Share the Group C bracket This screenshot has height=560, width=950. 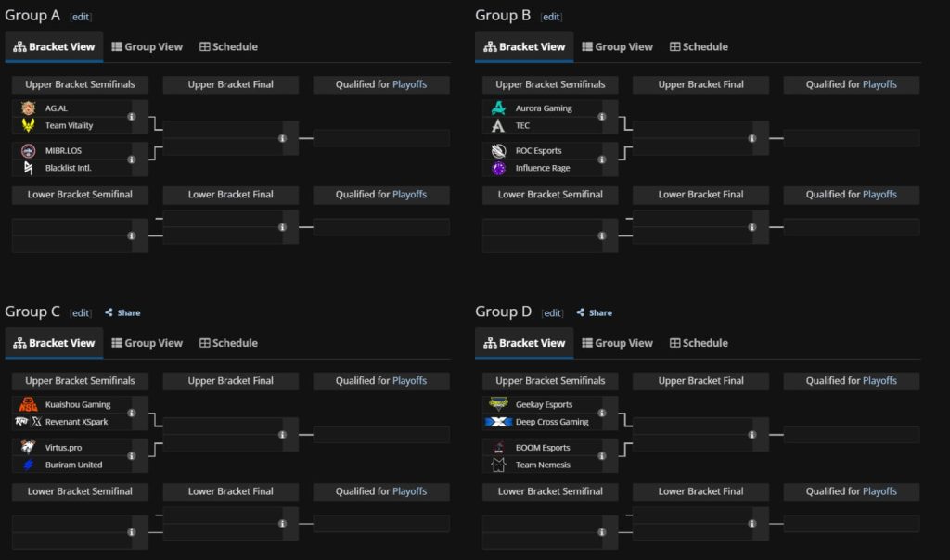pyautogui.click(x=122, y=312)
